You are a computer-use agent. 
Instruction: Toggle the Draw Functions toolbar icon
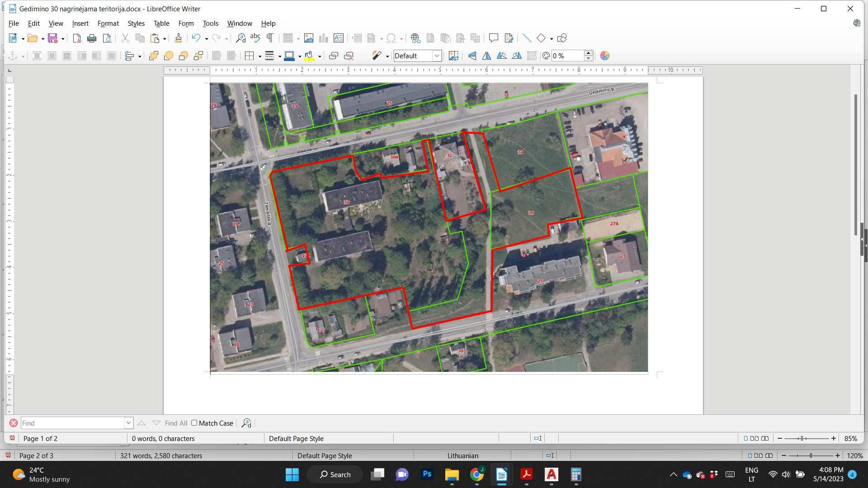pos(562,38)
